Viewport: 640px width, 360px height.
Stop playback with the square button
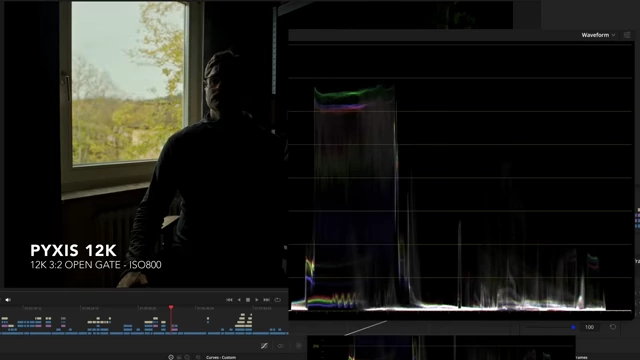tap(248, 300)
